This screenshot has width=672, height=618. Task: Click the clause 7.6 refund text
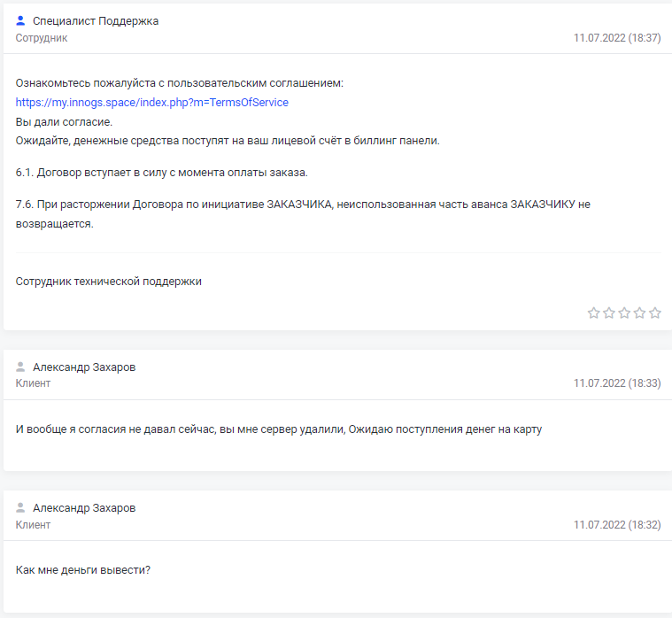point(303,204)
